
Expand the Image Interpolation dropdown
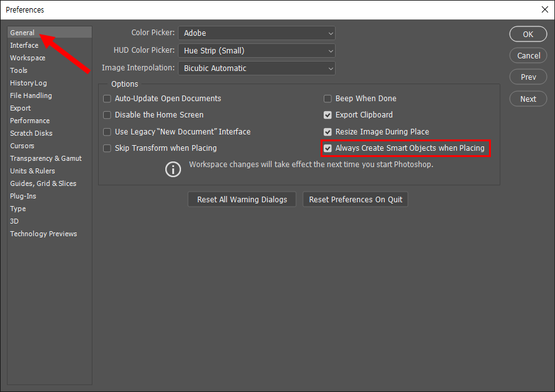coord(256,68)
